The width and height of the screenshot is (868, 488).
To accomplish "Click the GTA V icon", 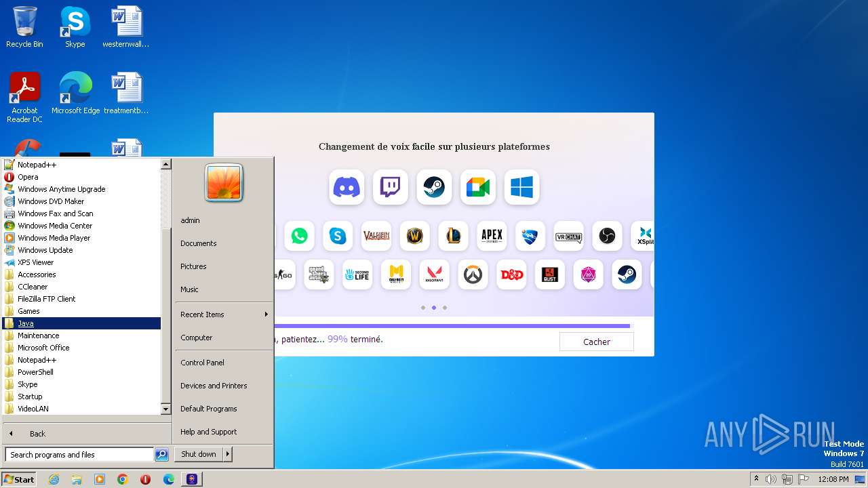I will point(319,274).
